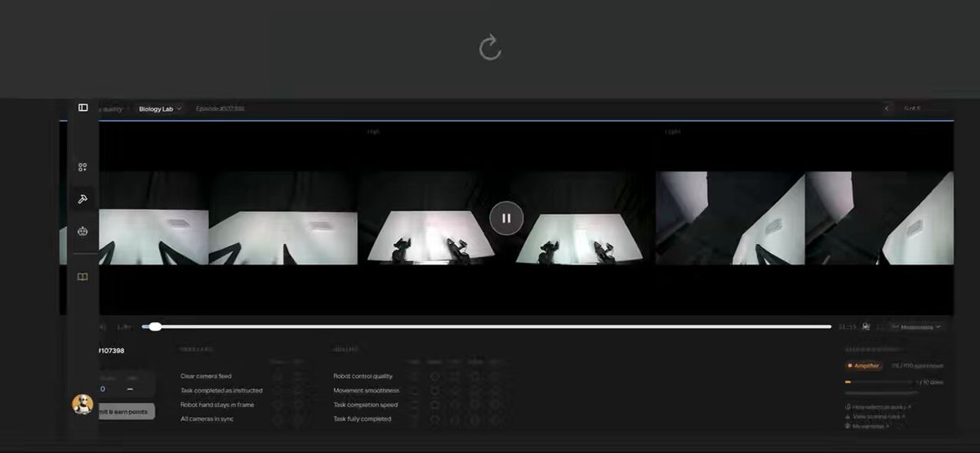Open the robot icon in sidebar
Viewport: 980px width, 453px height.
tap(82, 231)
